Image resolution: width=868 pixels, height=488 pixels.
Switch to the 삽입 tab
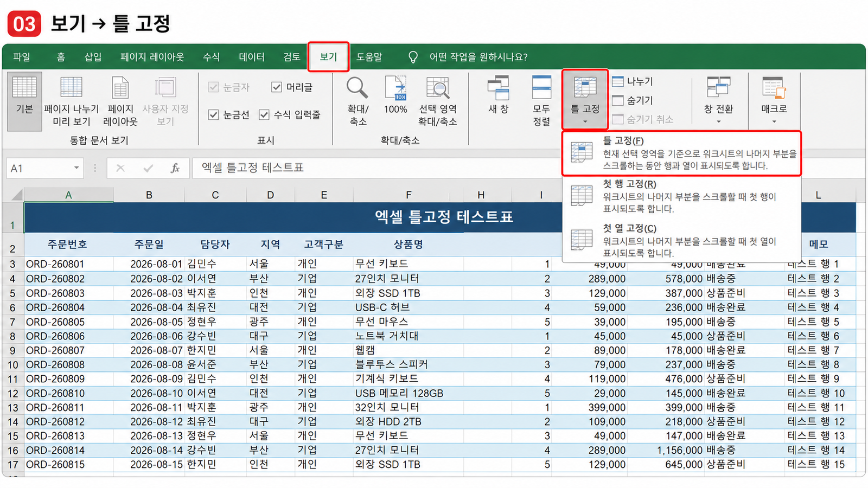click(93, 57)
